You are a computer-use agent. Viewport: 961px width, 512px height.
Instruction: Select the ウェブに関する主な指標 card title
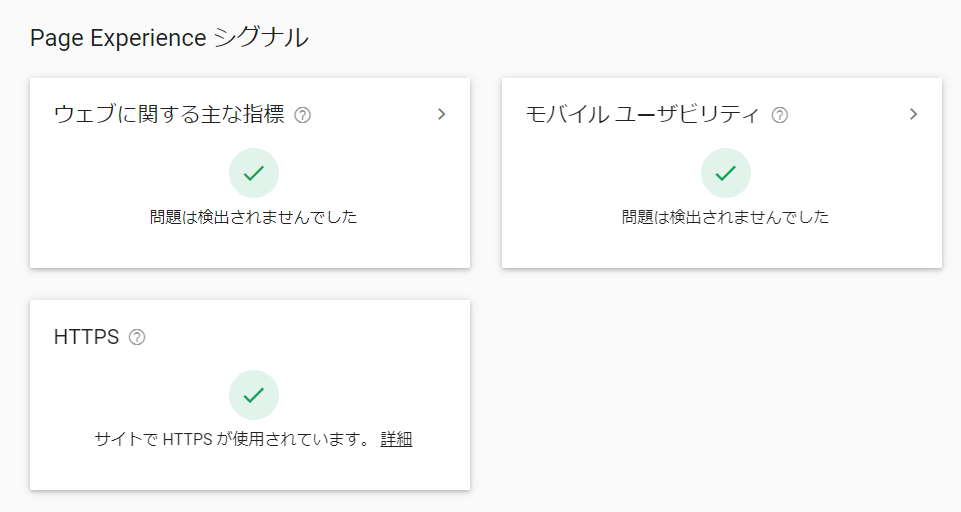pyautogui.click(x=169, y=115)
